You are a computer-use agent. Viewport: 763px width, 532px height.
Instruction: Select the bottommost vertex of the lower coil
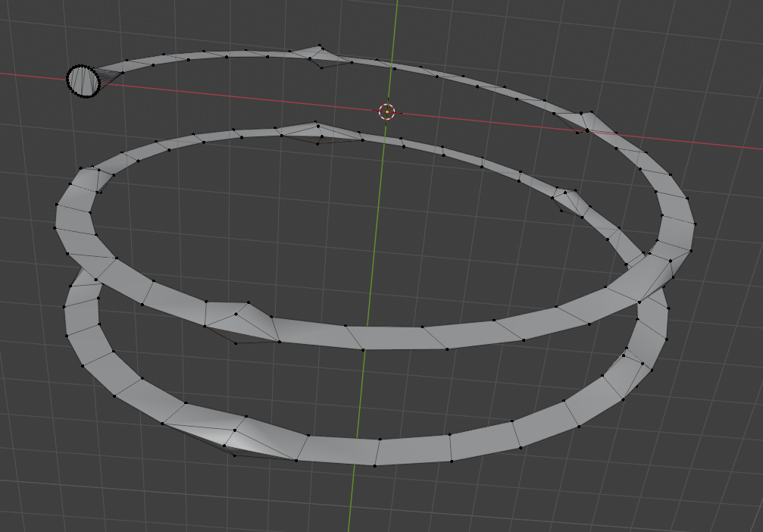[x=375, y=465]
